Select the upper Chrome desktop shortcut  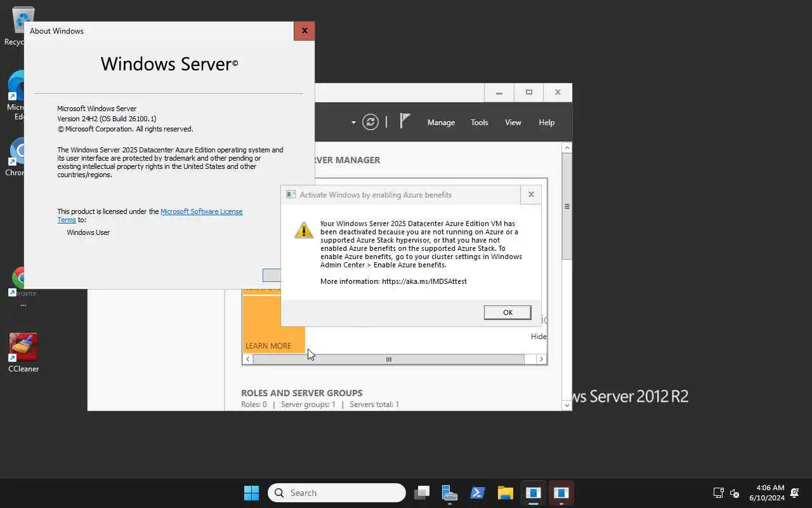[x=15, y=157]
